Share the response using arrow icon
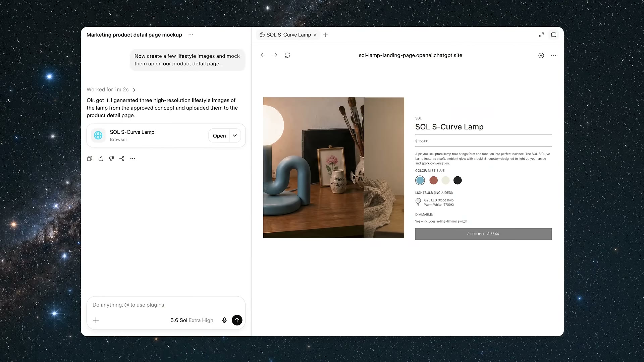The height and width of the screenshot is (362, 644). point(122,159)
